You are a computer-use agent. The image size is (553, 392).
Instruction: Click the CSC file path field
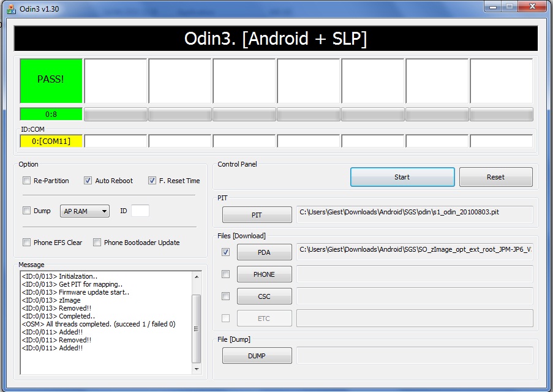(x=415, y=296)
